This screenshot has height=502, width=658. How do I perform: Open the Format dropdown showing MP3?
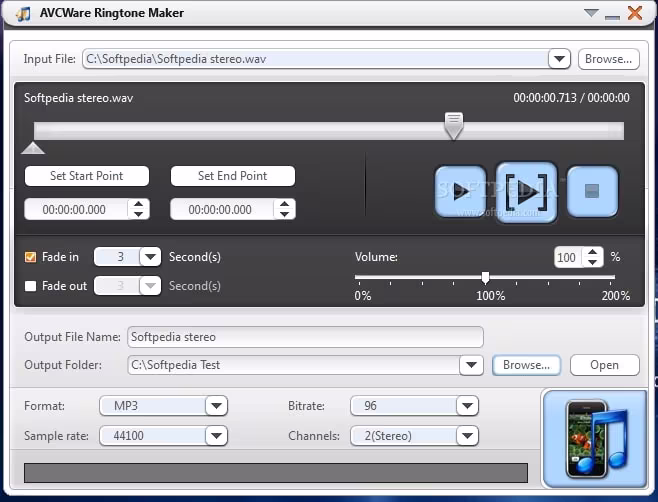[217, 406]
